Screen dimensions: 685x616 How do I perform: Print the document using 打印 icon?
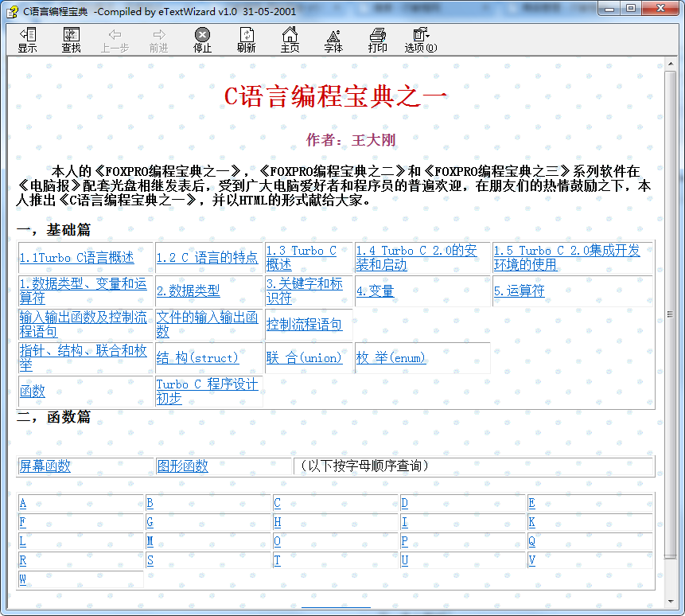pyautogui.click(x=378, y=40)
